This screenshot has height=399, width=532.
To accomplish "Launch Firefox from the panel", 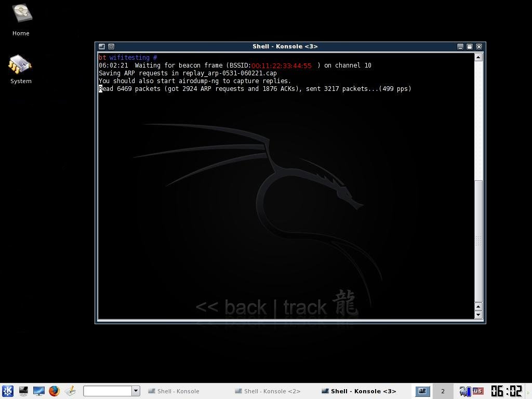I will coord(55,391).
